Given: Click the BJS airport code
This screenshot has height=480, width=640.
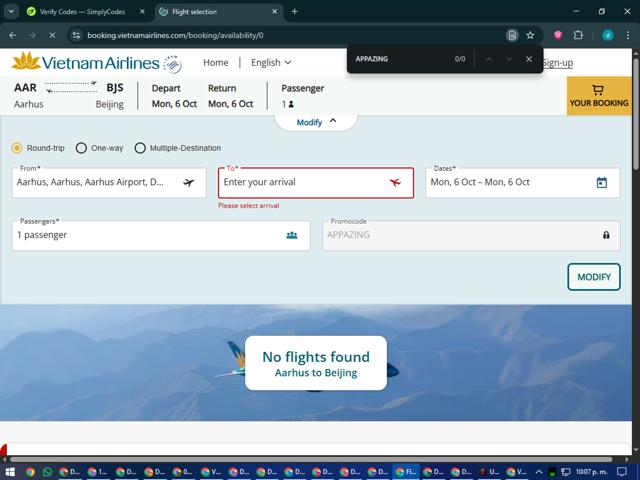Looking at the screenshot, I should click(115, 88).
